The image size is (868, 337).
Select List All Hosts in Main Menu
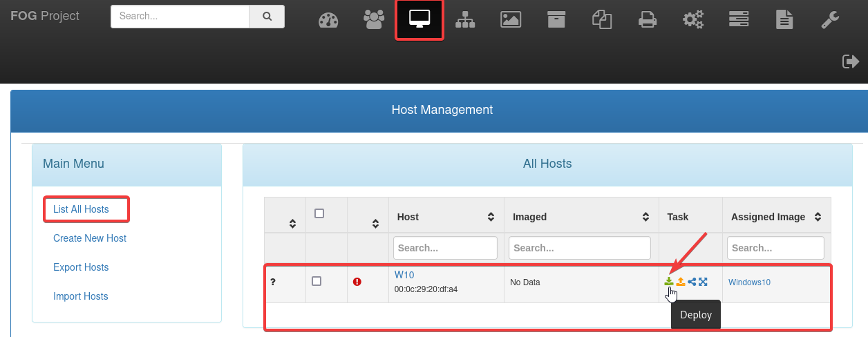(81, 209)
